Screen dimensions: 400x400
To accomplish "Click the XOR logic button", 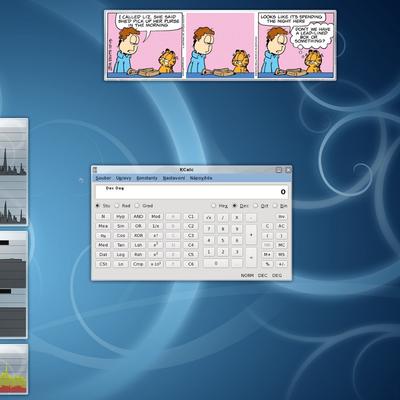I will 138,235.
